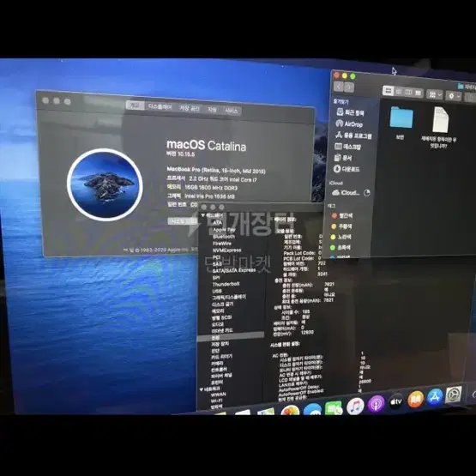Select 카드 리더기 in the sidebar
Screen dimensions: 476x476
(x=221, y=357)
